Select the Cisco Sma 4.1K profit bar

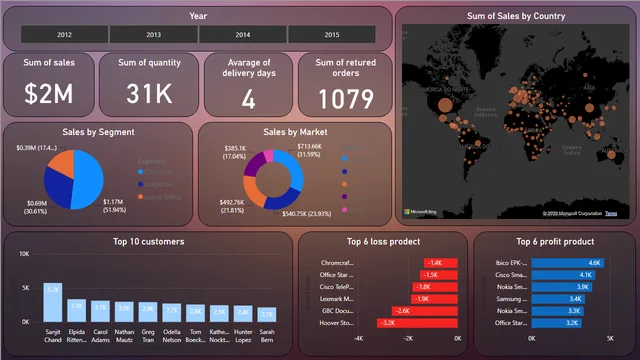563,275
